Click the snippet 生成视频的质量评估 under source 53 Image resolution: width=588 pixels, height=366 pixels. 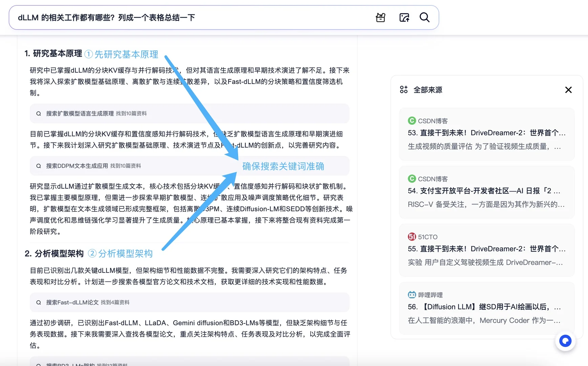pyautogui.click(x=484, y=146)
